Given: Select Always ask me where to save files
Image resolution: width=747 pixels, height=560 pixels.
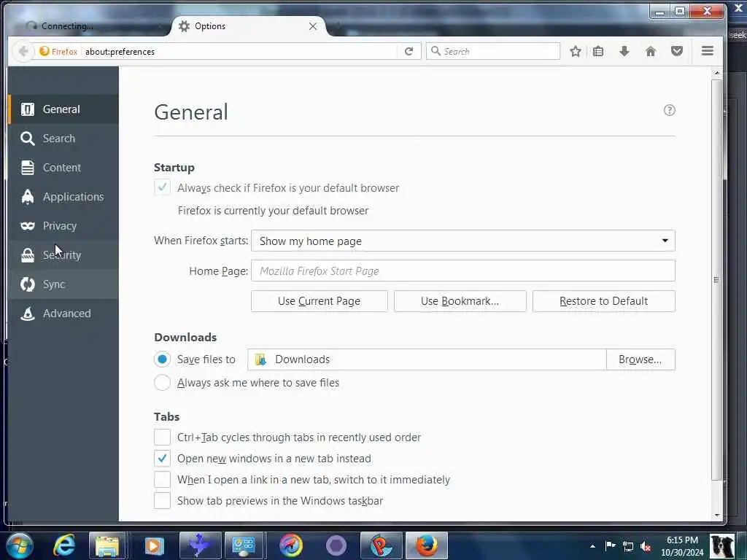Looking at the screenshot, I should 162,382.
